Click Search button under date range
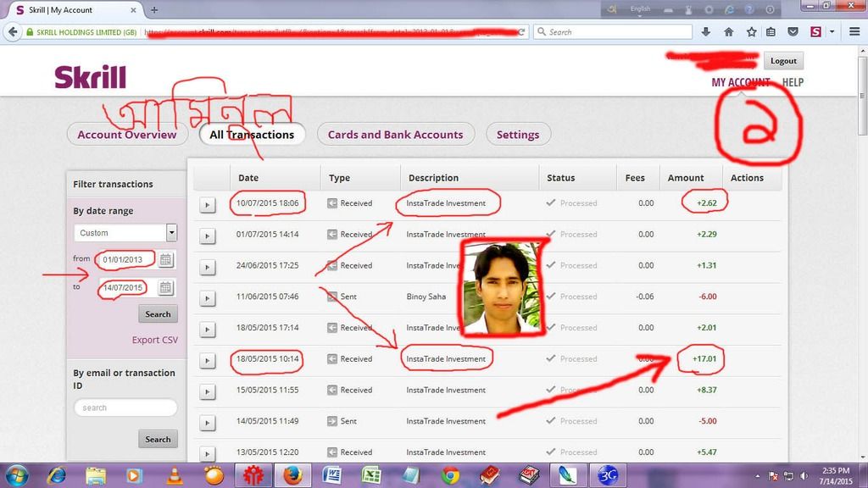Screen dimensions: 868x488 [158, 313]
